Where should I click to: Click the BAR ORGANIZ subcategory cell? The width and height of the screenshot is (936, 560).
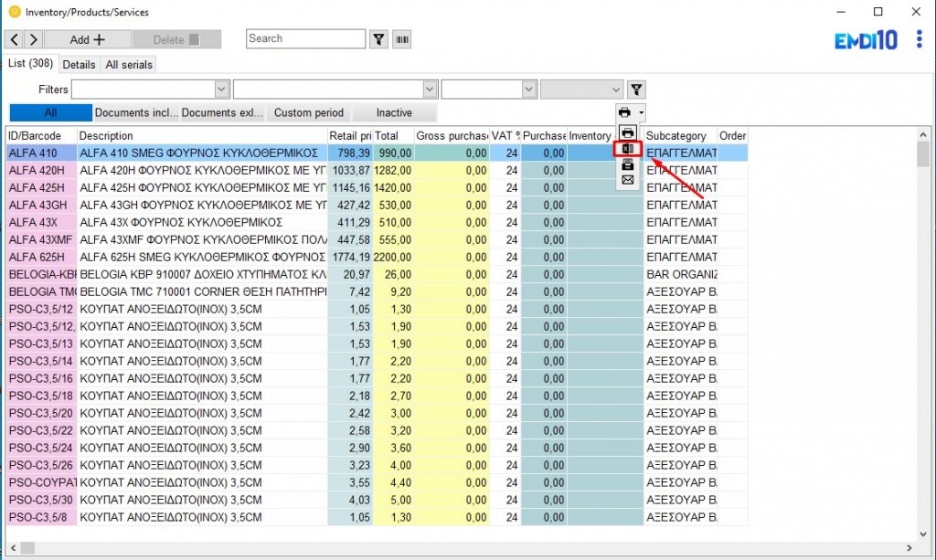(680, 274)
